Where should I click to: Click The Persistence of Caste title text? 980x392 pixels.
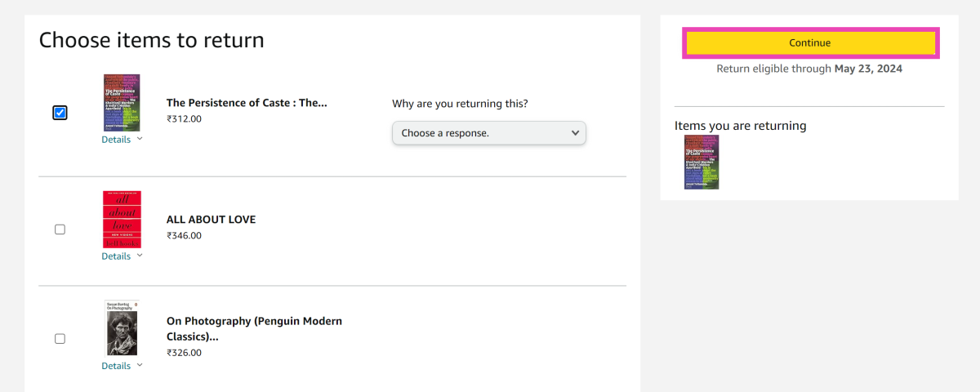pos(247,103)
